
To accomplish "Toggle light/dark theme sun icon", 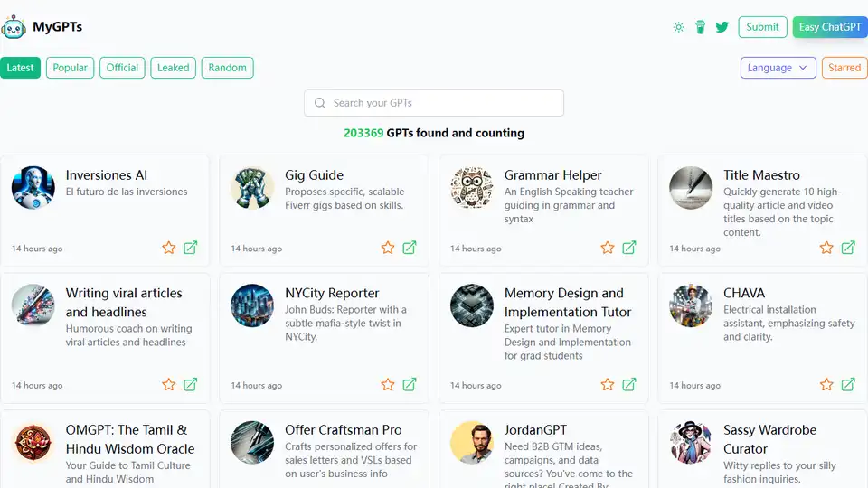I will click(679, 27).
